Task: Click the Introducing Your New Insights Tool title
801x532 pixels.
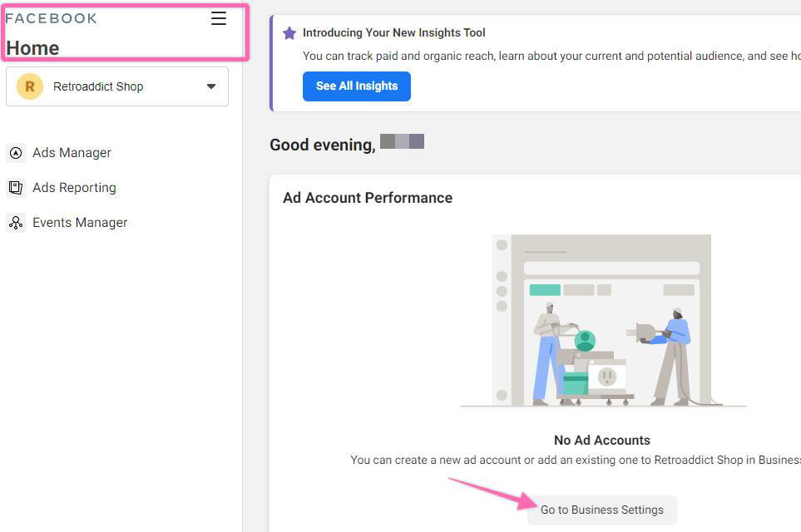Action: 393,33
